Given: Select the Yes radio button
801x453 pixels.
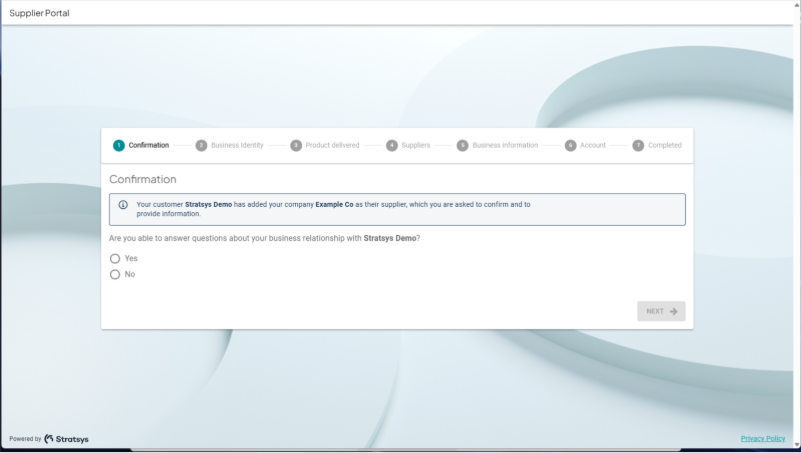Looking at the screenshot, I should click(115, 258).
